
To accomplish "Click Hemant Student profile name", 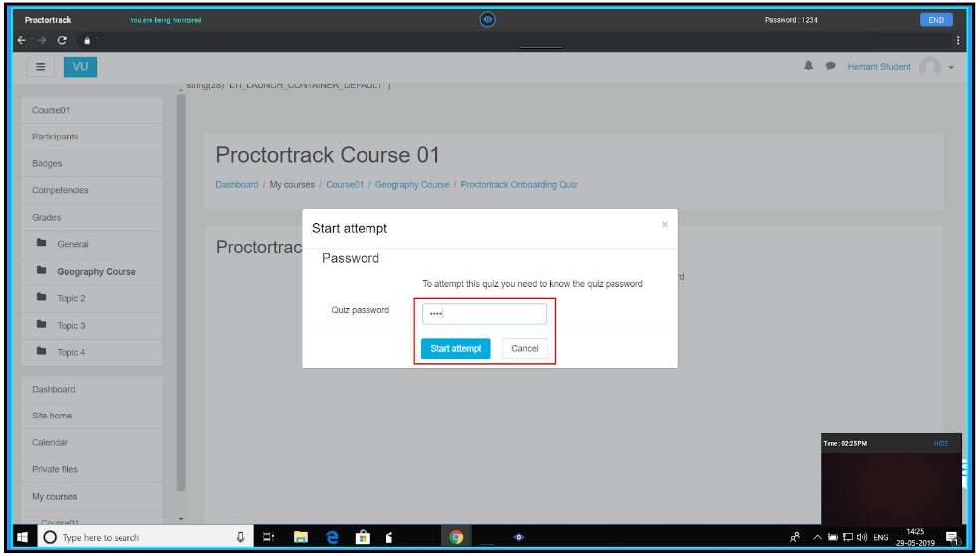I will pos(878,67).
